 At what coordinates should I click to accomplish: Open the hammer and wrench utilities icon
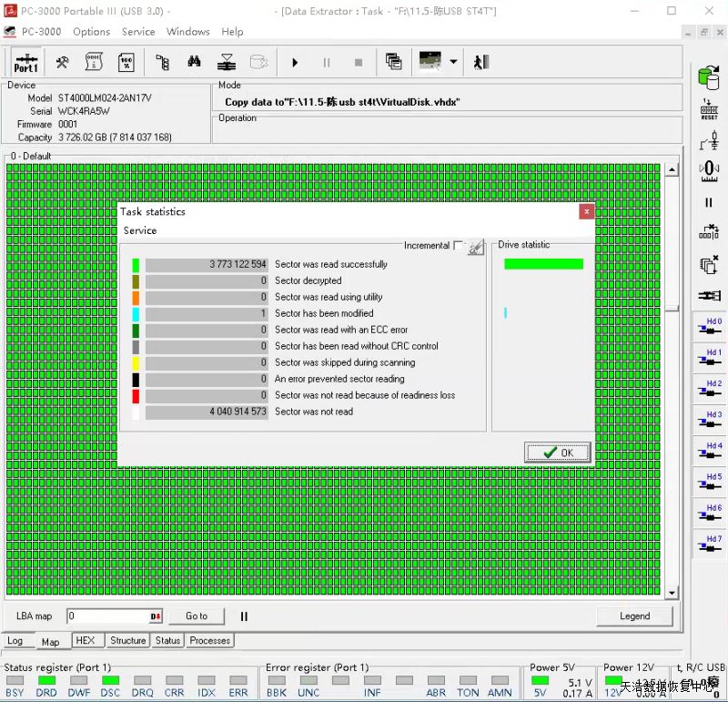click(x=62, y=62)
